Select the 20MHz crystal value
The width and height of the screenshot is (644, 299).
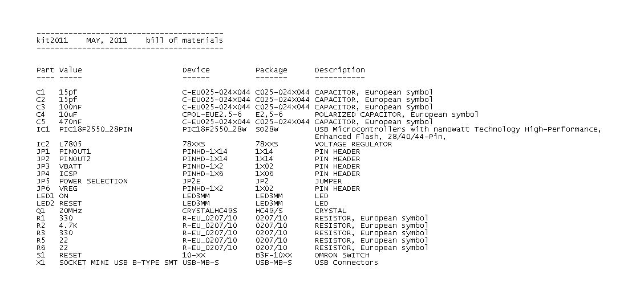[x=71, y=211]
